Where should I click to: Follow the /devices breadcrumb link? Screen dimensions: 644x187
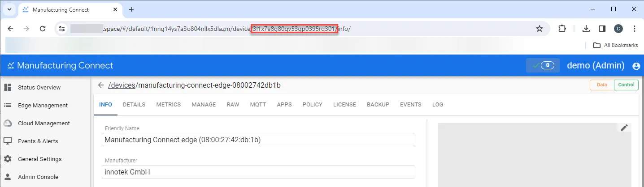coord(122,85)
